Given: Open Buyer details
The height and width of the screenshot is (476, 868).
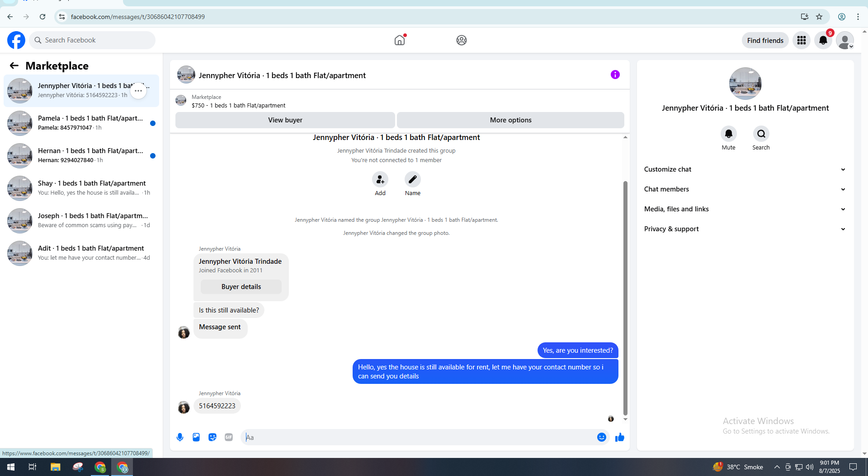Looking at the screenshot, I should tap(241, 287).
